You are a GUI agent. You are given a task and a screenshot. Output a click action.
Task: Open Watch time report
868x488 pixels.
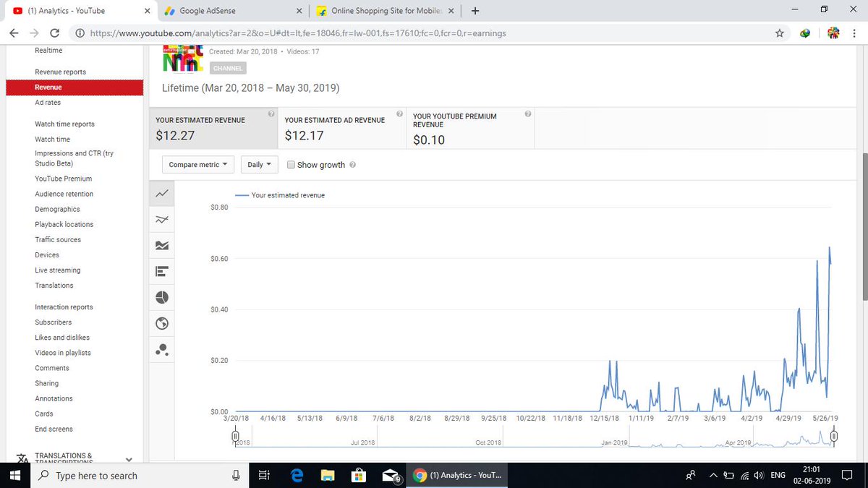coord(53,140)
